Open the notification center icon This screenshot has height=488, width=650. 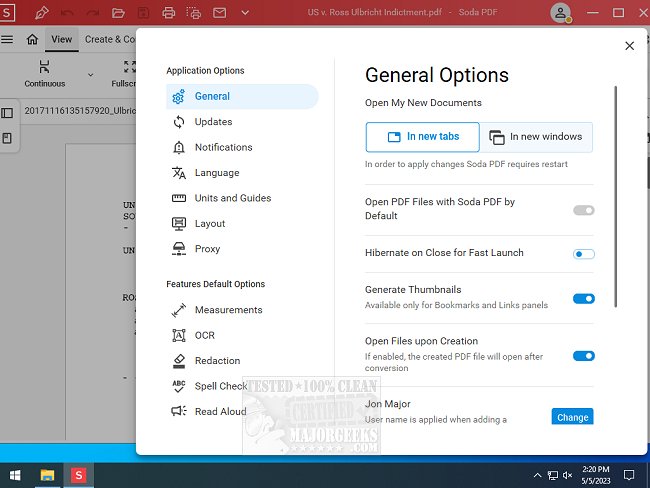click(x=629, y=475)
